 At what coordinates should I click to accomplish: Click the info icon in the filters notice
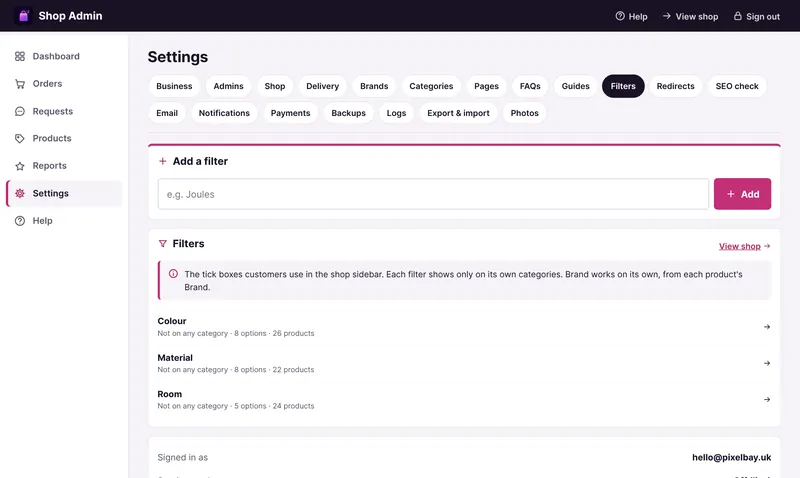pyautogui.click(x=173, y=274)
